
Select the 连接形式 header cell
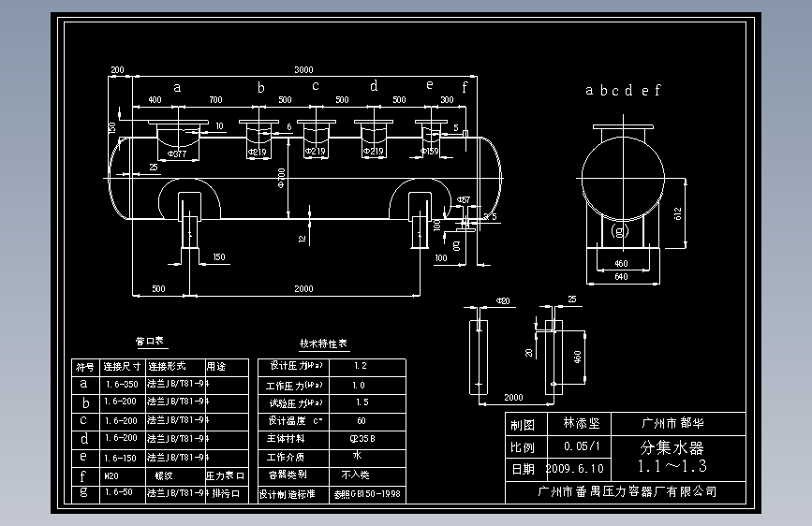tap(167, 367)
